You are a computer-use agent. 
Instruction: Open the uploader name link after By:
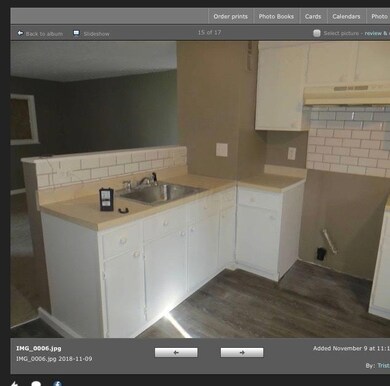(383, 365)
